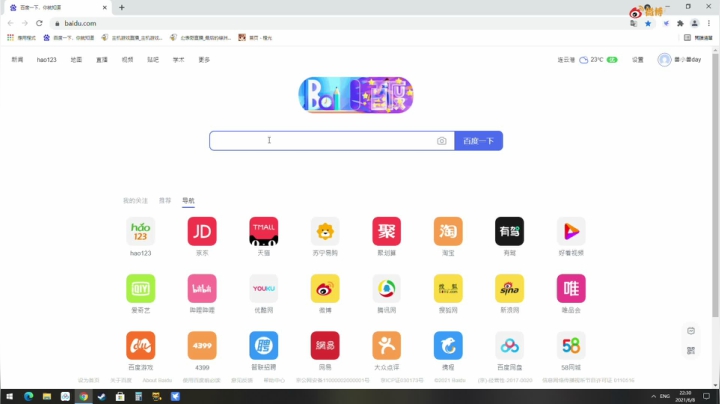Open the pink bilibili icon

(202, 288)
